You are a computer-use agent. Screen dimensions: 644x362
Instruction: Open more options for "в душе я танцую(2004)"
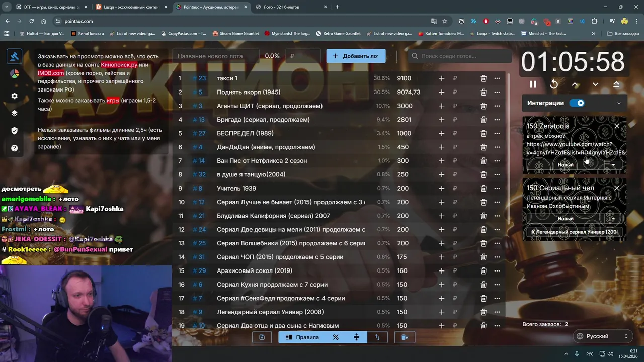497,174
